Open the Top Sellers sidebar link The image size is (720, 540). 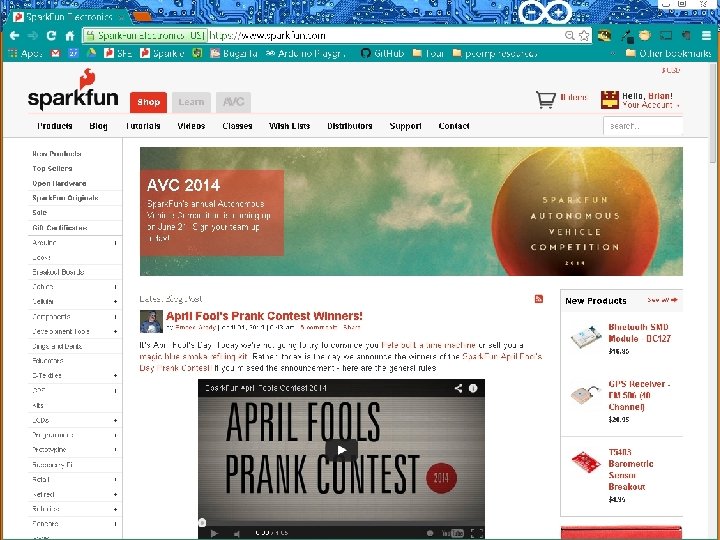pos(52,169)
